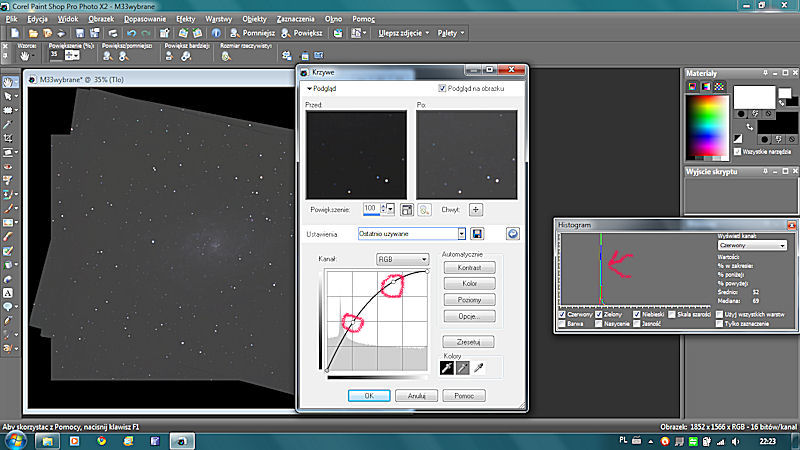Select the Red Eye tool
800x450 pixels.
pyautogui.click(x=8, y=166)
